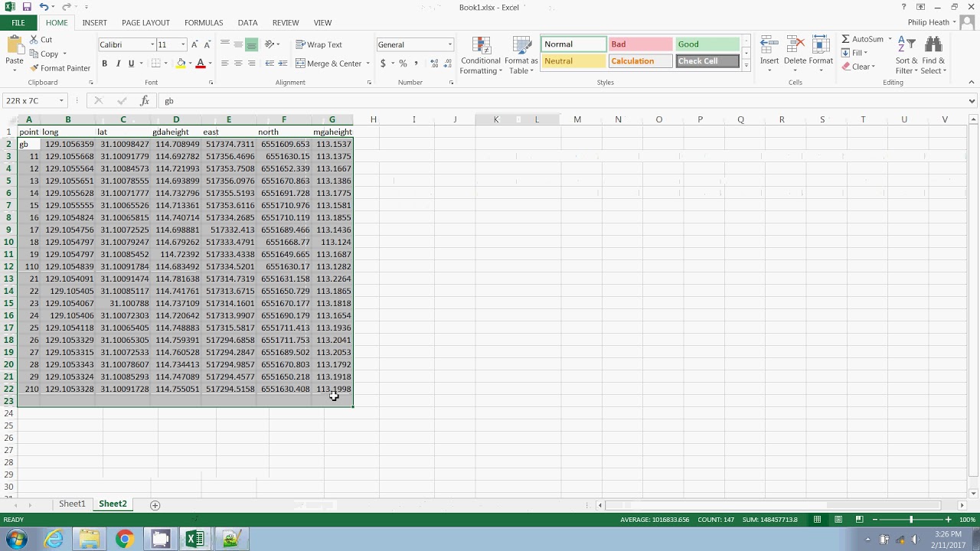This screenshot has height=551, width=980.
Task: Open the font size dropdown
Action: [x=182, y=44]
